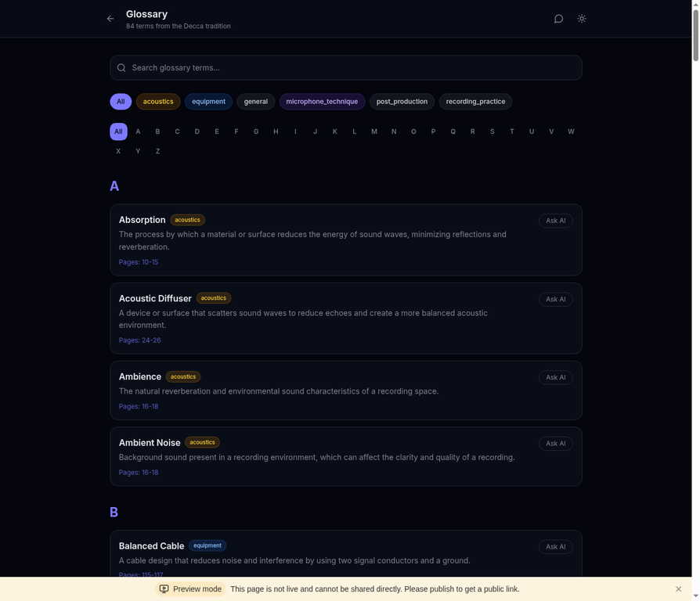Select the acoustics category filter

coord(158,102)
